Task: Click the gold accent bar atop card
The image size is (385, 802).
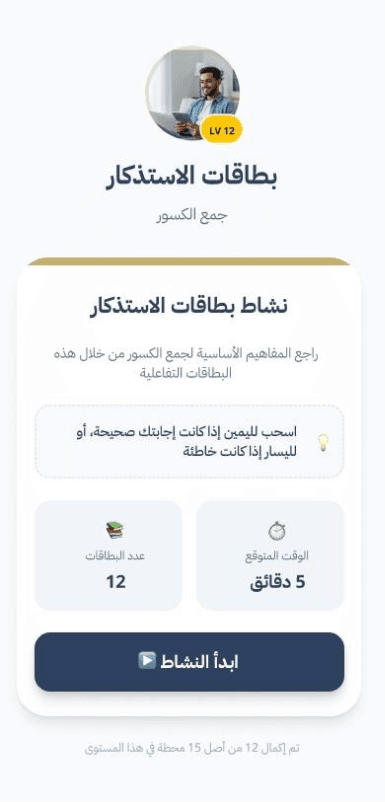Action: pyautogui.click(x=189, y=261)
